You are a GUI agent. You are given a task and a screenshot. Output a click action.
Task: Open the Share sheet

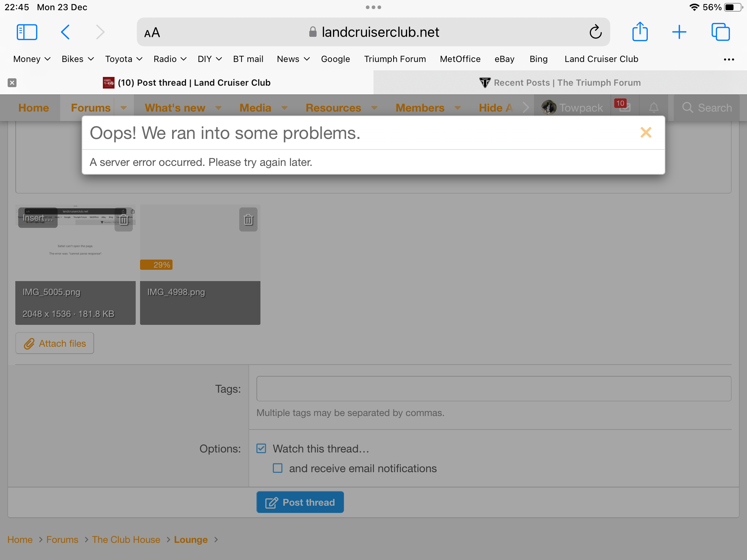[640, 31]
